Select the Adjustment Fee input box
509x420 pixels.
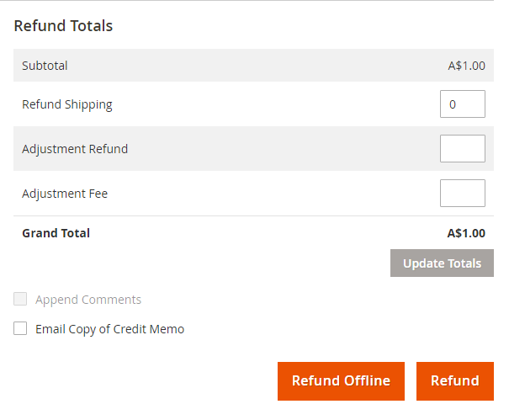pyautogui.click(x=462, y=194)
